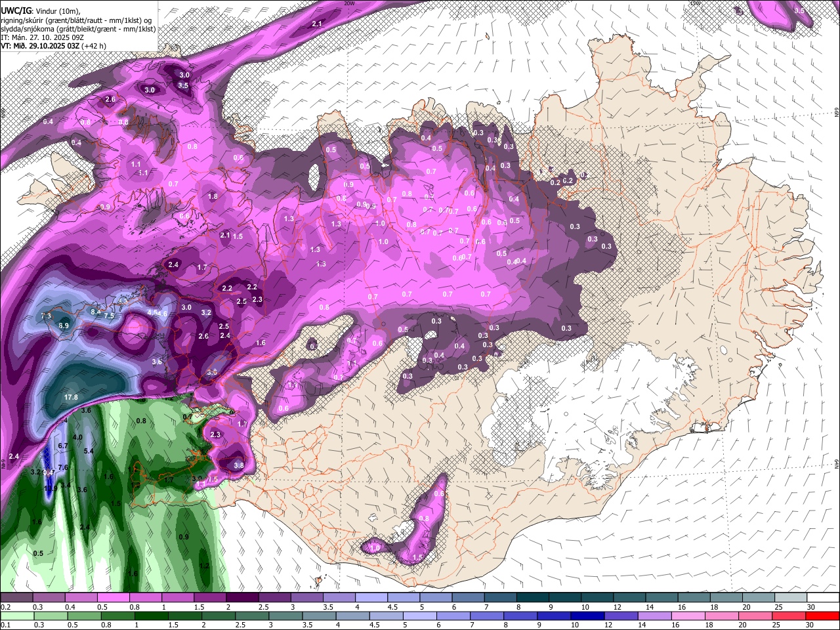The height and width of the screenshot is (630, 840).
Task: Pick the dark purple swatch between 2 and 2.5, top row
Action: [x=242, y=598]
